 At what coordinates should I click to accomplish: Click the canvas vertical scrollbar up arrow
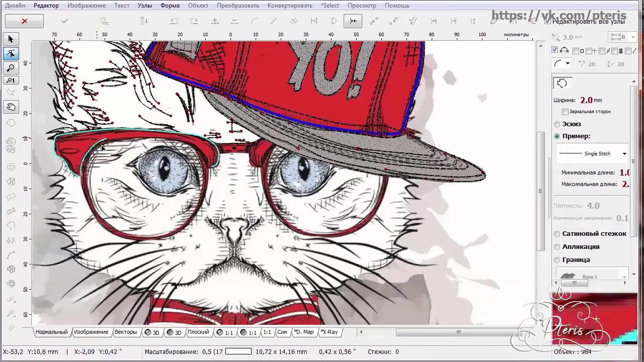pyautogui.click(x=541, y=46)
